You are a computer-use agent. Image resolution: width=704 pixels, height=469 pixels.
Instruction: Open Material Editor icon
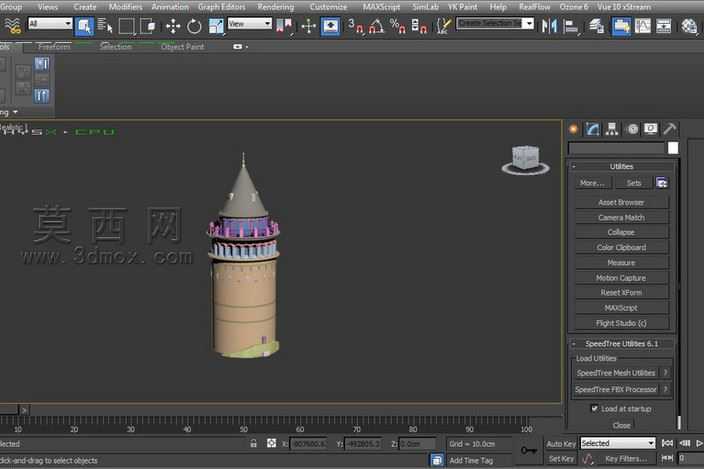[x=689, y=26]
